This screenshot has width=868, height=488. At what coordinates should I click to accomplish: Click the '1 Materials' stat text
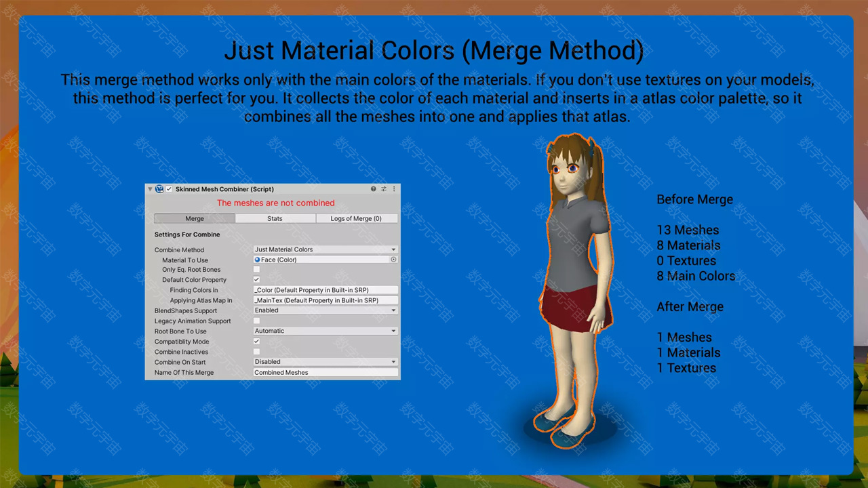click(x=688, y=352)
